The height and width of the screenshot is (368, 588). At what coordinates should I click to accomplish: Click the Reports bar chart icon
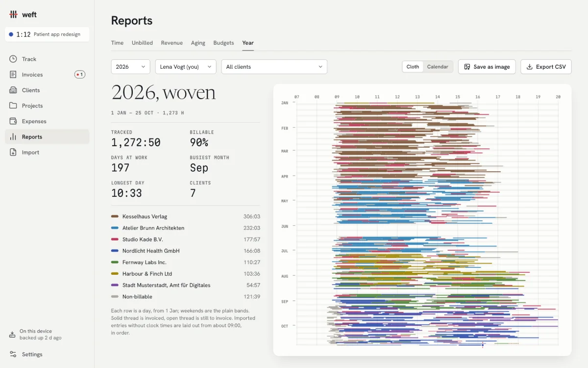(13, 137)
